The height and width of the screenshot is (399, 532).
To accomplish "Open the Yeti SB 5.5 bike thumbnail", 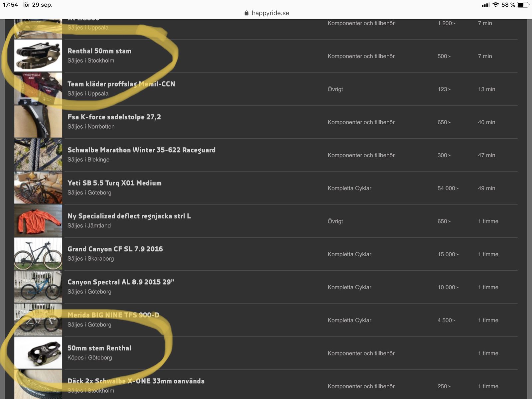I will pos(38,188).
